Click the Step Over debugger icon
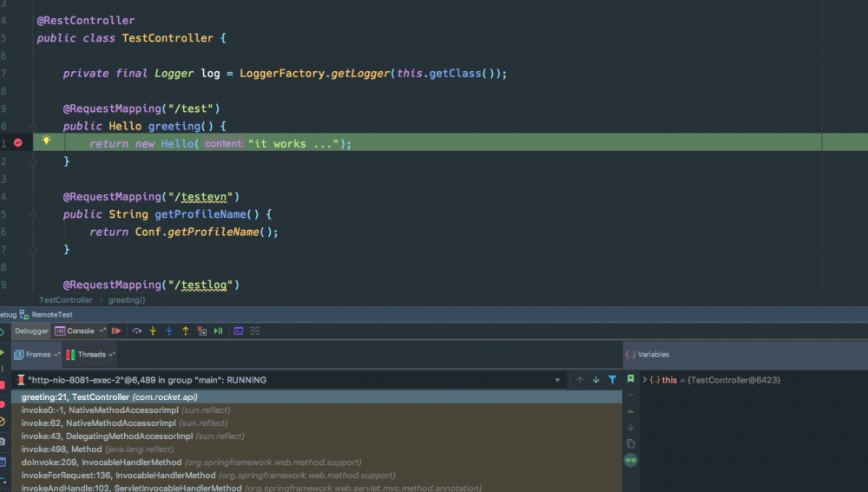 pos(136,331)
